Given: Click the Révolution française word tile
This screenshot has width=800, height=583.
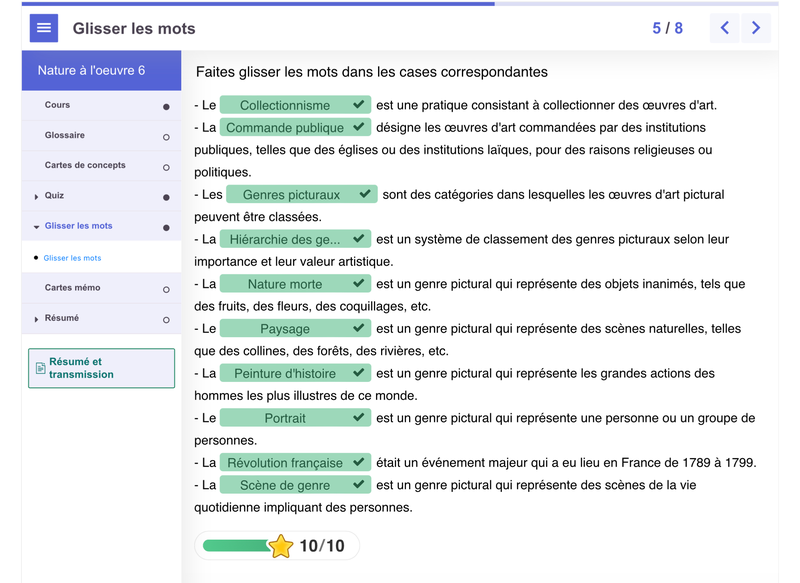Looking at the screenshot, I should [285, 463].
